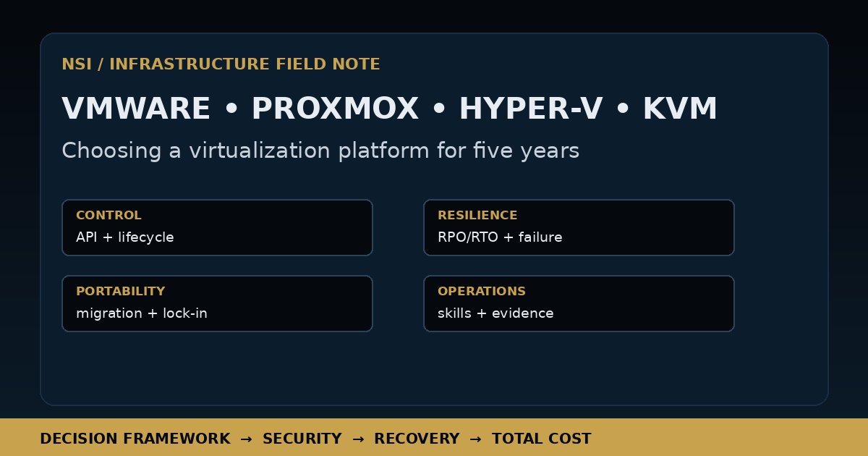
Task: Click RECOVERY in the bottom banner
Action: (x=417, y=439)
